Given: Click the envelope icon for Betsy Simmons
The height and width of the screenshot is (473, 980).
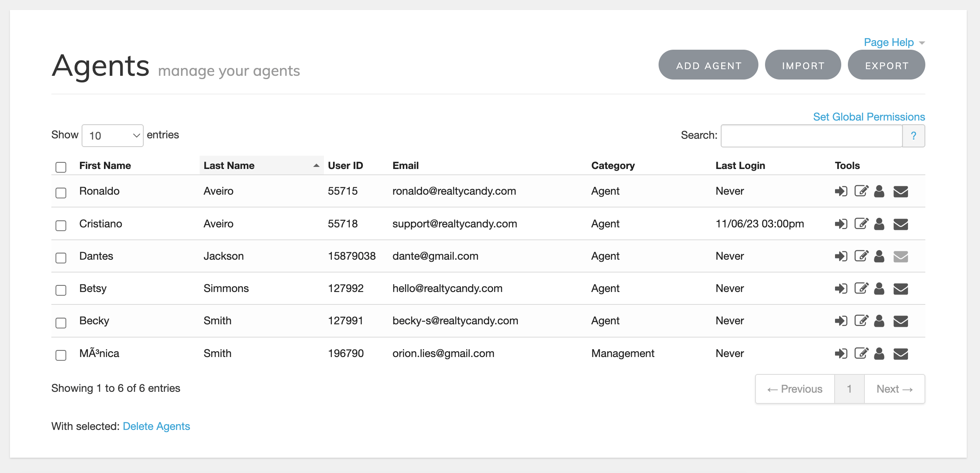Looking at the screenshot, I should coord(900,289).
